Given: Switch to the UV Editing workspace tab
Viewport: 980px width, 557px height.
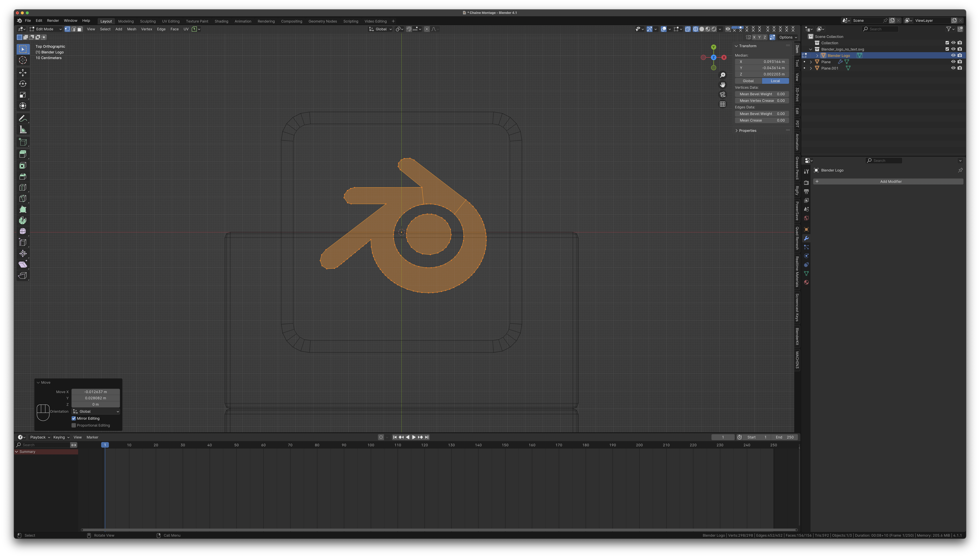Looking at the screenshot, I should pos(171,21).
